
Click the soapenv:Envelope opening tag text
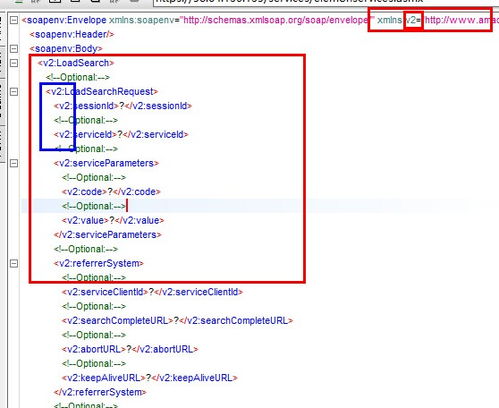click(64, 20)
